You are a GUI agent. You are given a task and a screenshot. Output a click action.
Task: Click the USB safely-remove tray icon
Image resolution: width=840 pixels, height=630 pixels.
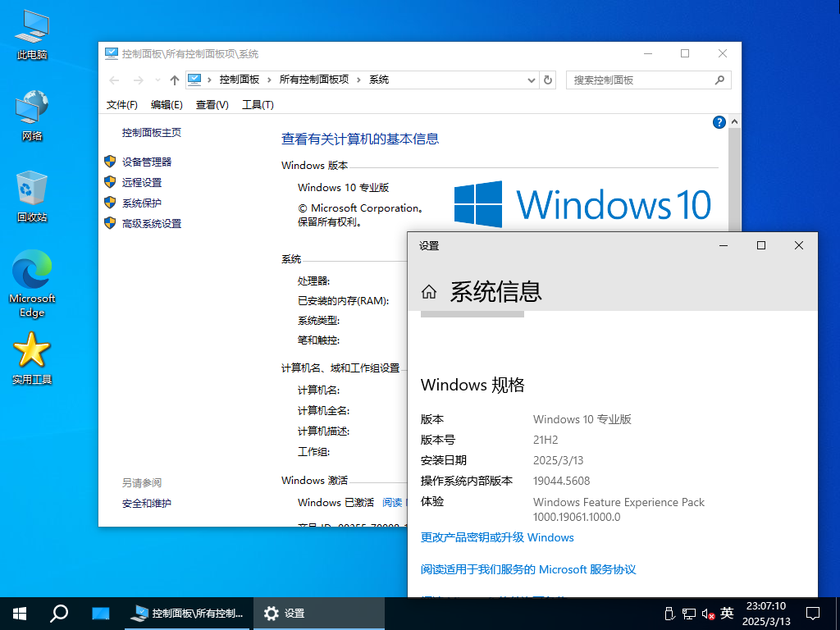pyautogui.click(x=669, y=614)
